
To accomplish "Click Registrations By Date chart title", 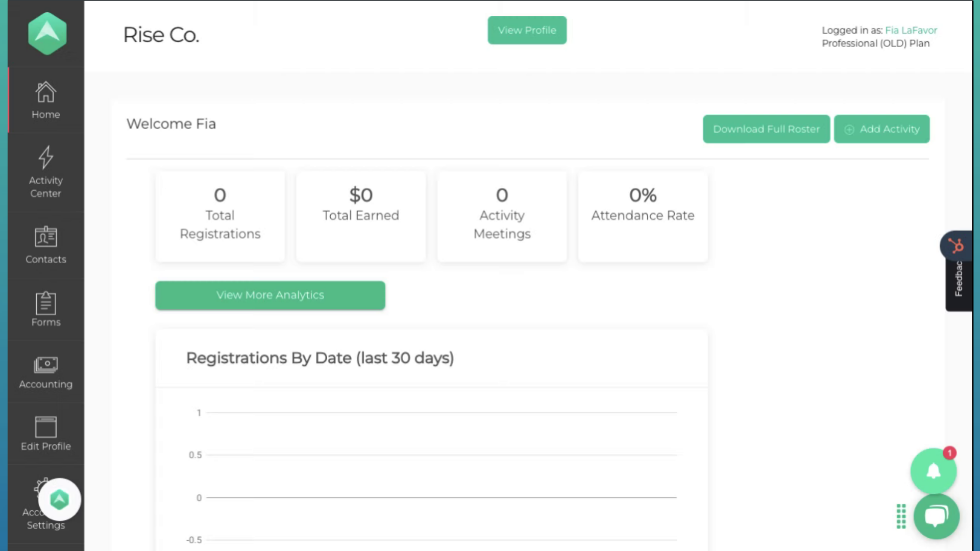I will pyautogui.click(x=320, y=358).
